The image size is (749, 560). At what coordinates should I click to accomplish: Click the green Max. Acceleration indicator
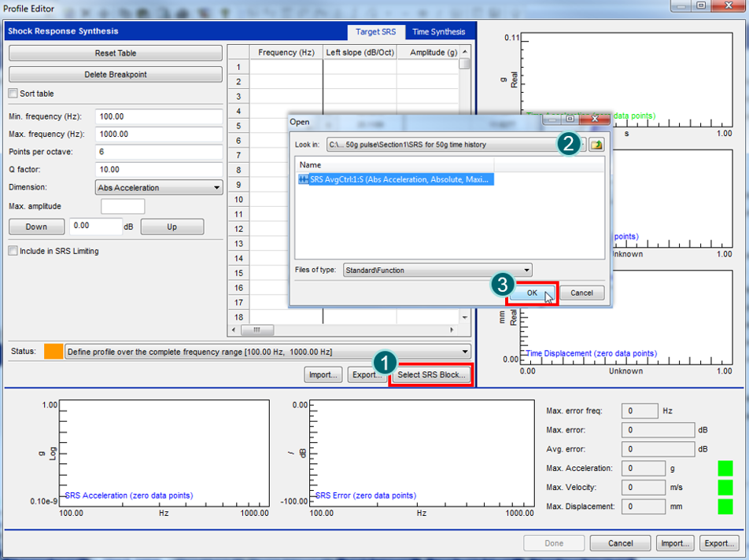(x=725, y=469)
